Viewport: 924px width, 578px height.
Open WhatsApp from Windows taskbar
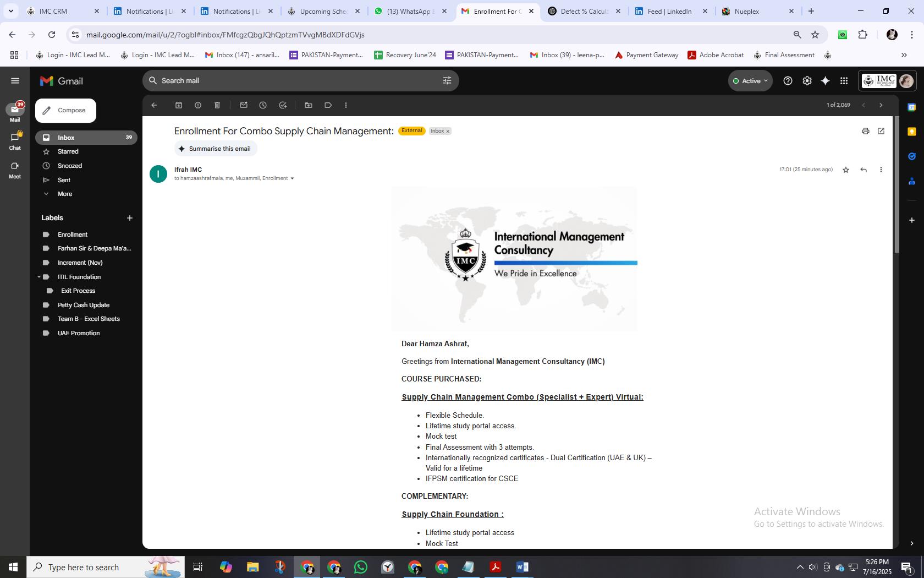point(361,567)
